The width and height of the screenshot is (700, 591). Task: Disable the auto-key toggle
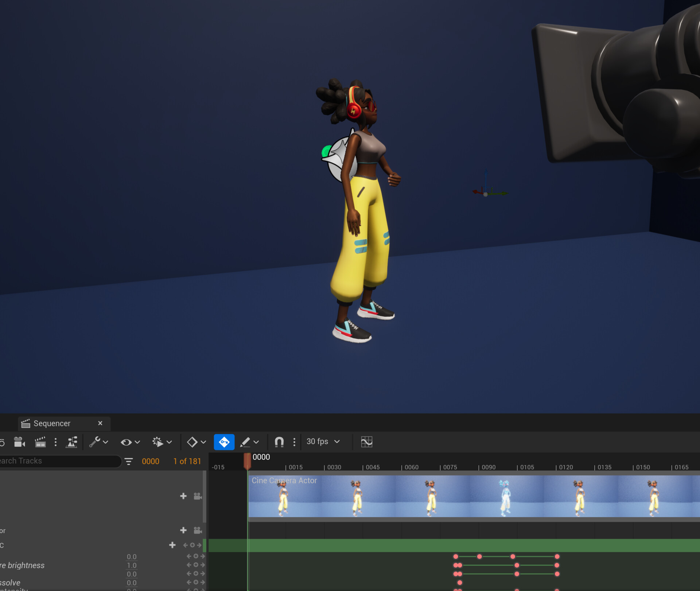[225, 442]
